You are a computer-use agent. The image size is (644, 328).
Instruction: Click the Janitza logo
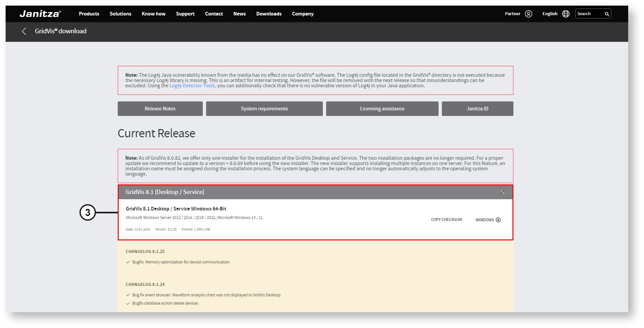(x=40, y=14)
